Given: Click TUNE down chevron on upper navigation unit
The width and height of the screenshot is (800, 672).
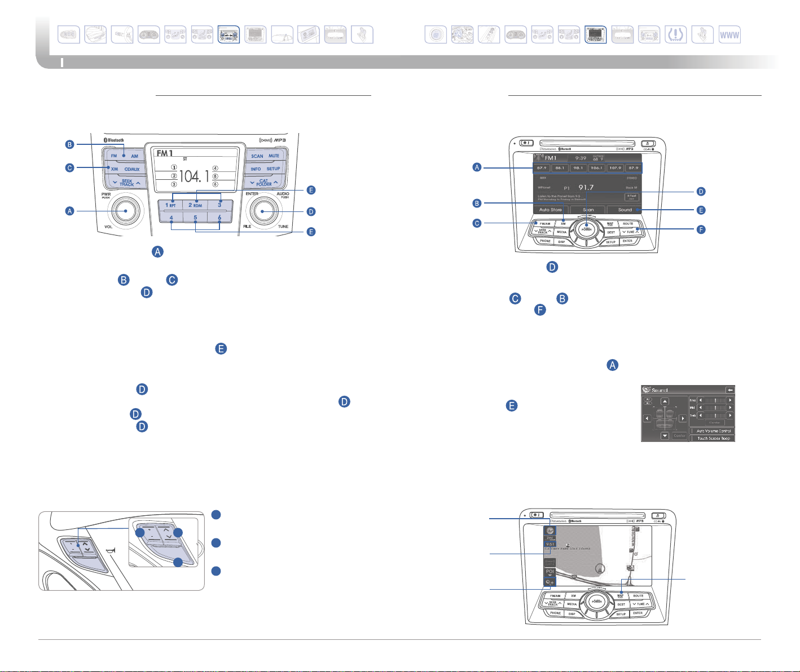Looking at the screenshot, I should coord(624,232).
